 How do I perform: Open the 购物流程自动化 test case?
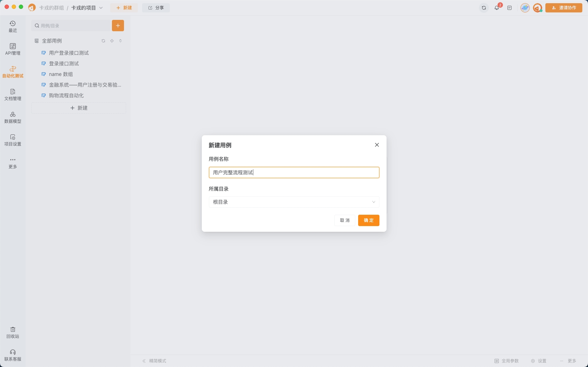coord(66,95)
